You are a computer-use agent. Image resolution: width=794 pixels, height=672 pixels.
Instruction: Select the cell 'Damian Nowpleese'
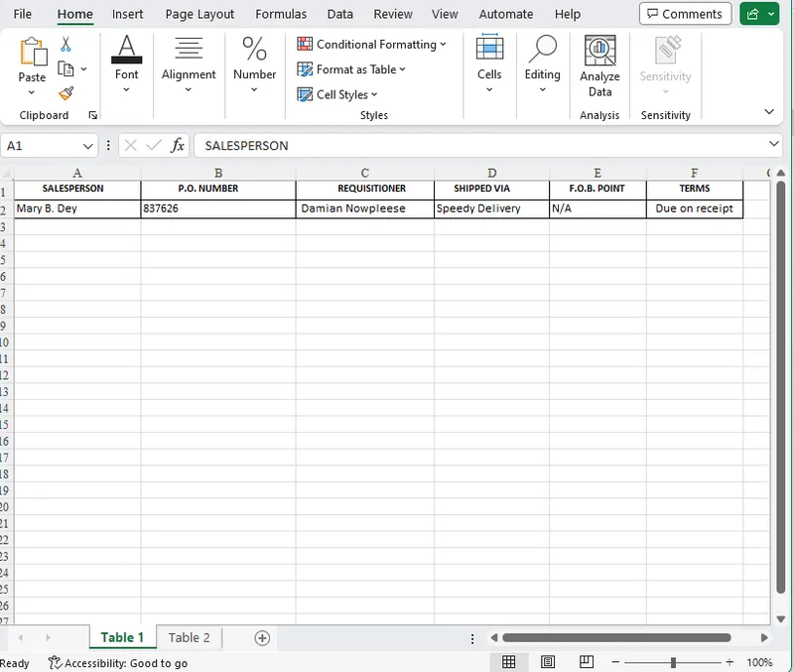coord(364,208)
